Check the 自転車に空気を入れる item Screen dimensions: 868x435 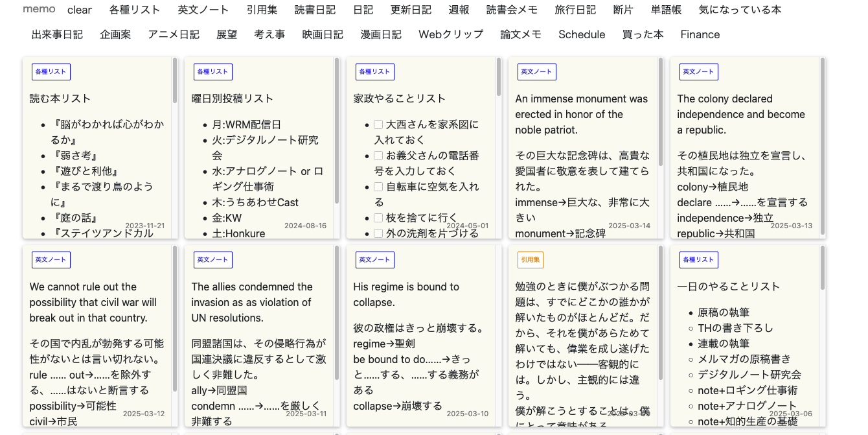378,187
